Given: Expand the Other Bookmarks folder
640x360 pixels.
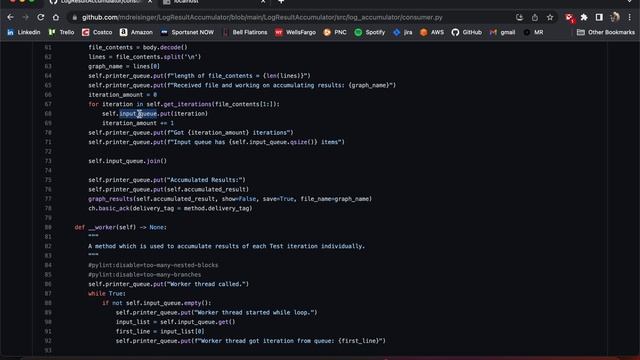Looking at the screenshot, I should [x=606, y=32].
